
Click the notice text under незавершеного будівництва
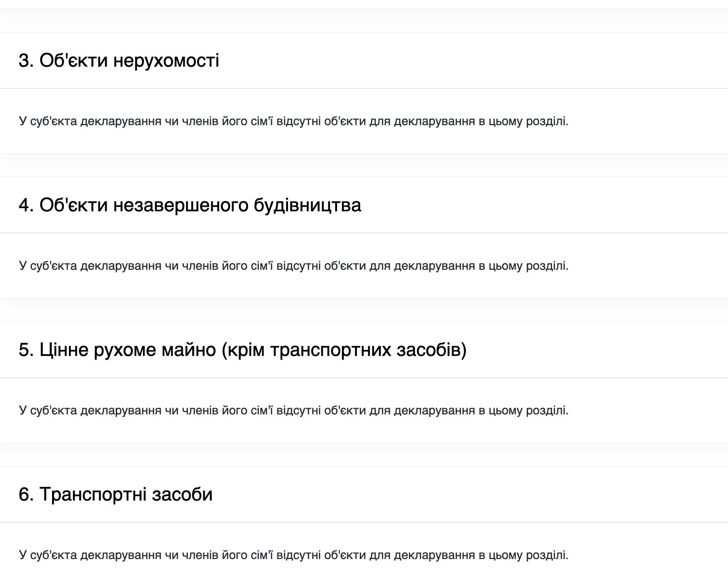coord(294,266)
